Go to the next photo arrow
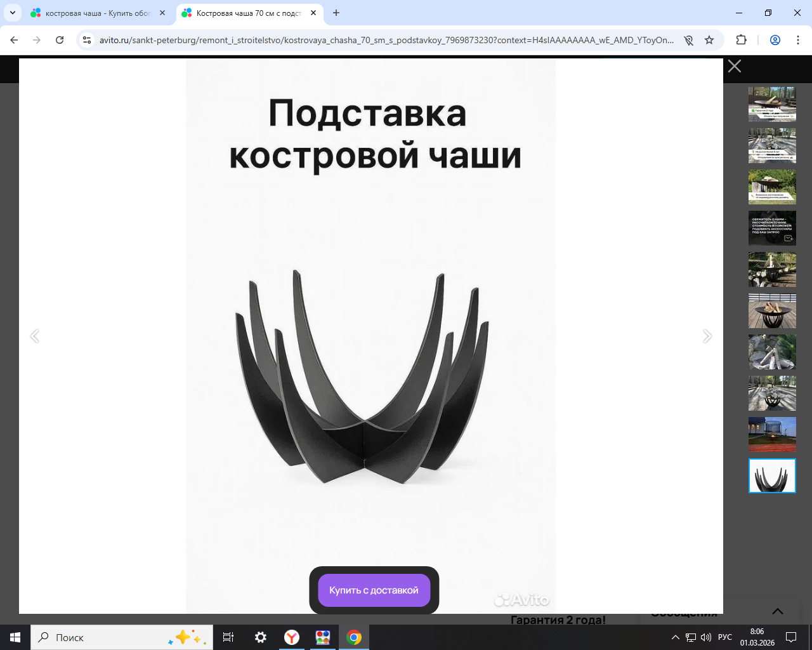Image resolution: width=812 pixels, height=650 pixels. 707,336
